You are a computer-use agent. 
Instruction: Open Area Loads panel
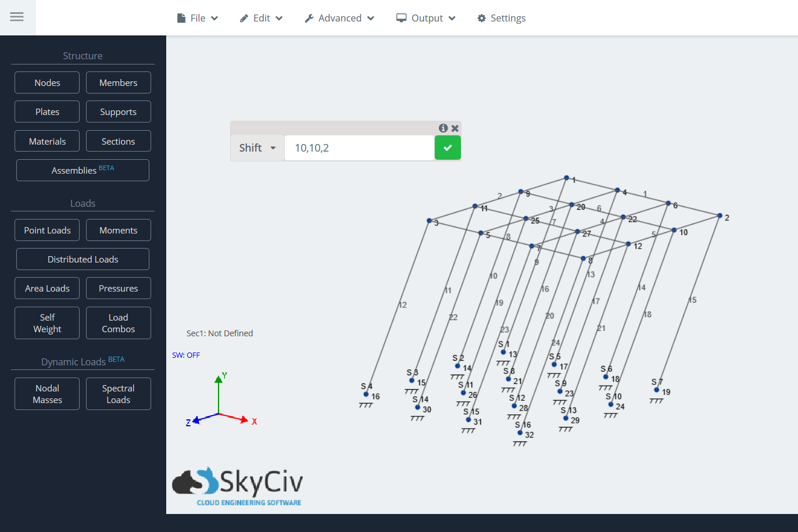coord(47,288)
